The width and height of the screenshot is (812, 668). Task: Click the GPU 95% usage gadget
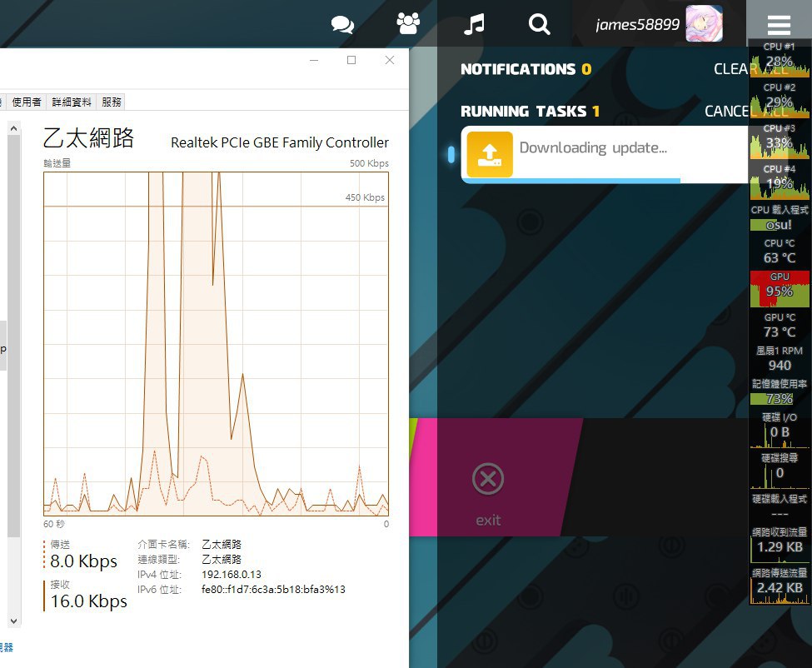point(780,289)
